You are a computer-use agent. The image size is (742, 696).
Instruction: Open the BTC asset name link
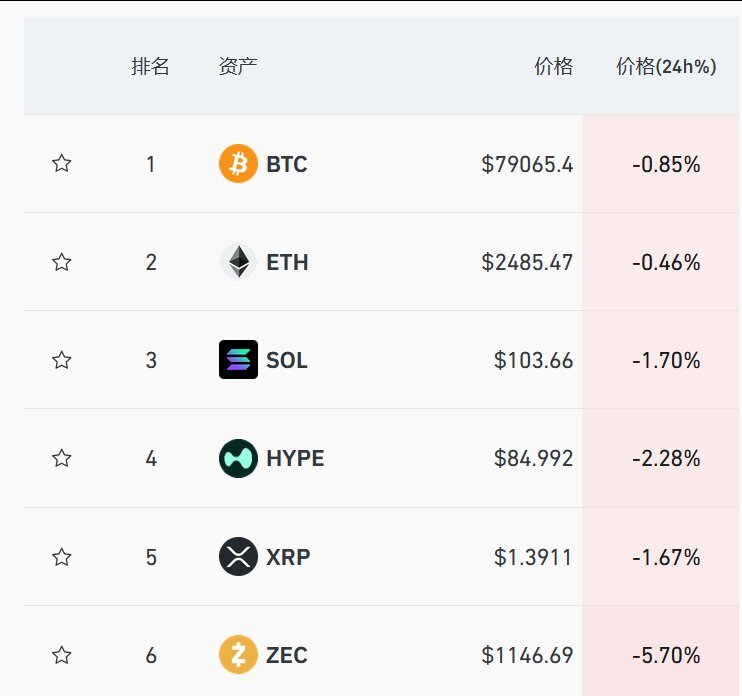pos(287,164)
